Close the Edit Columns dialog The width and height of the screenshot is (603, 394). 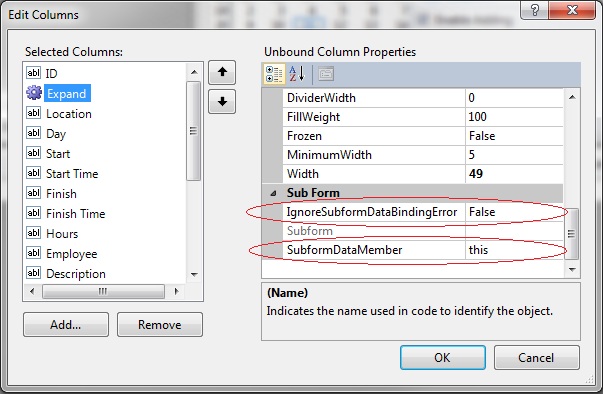[x=572, y=10]
